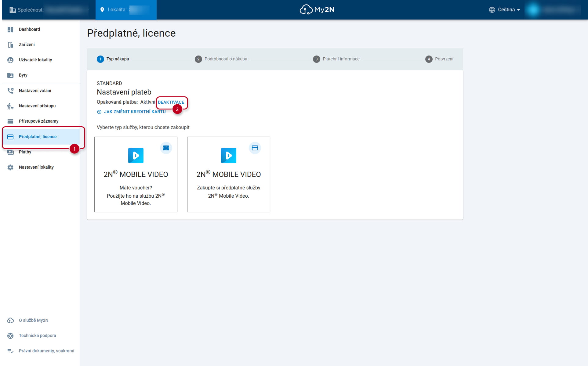Screen dimensions: 588x366
Task: Click Mobile Video play icon on subscription card
Action: tap(229, 156)
